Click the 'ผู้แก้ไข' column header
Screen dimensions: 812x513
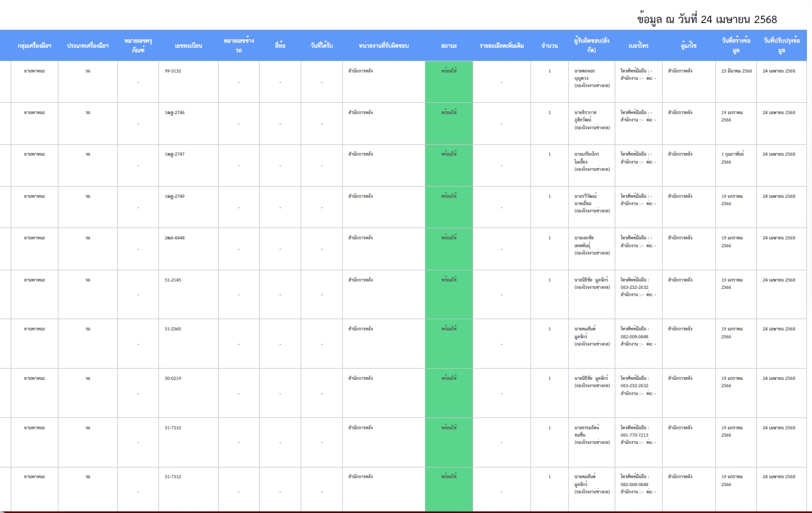click(x=688, y=46)
